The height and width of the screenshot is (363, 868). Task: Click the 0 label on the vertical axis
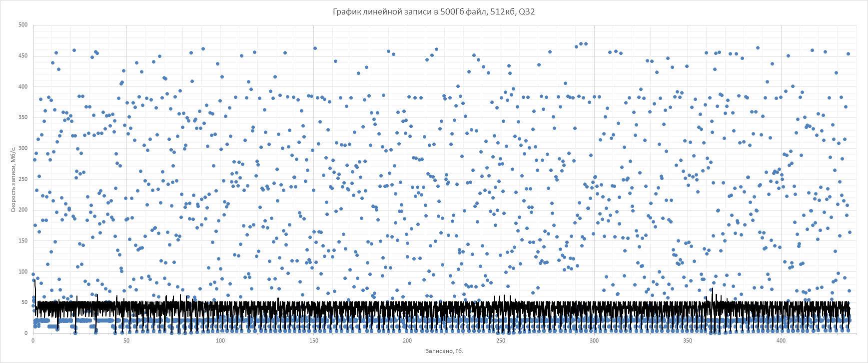[x=26, y=333]
